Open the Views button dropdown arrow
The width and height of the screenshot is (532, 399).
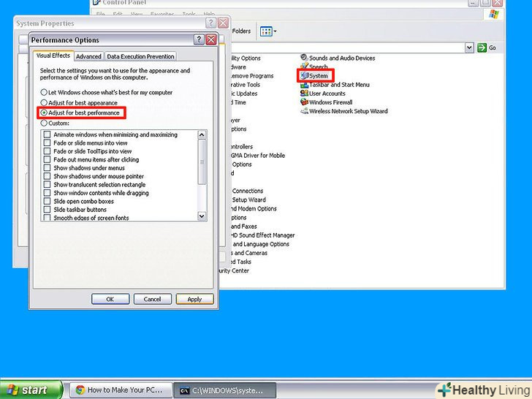coord(275,31)
